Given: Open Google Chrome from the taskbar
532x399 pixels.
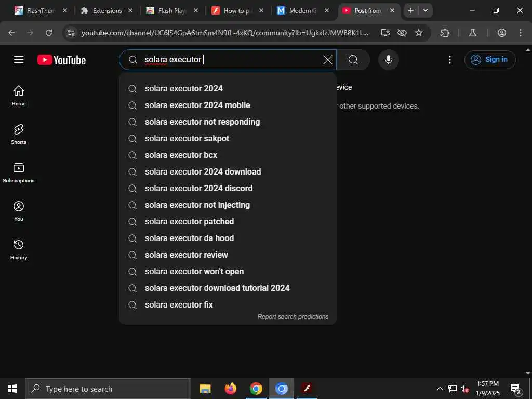Looking at the screenshot, I should point(256,389).
